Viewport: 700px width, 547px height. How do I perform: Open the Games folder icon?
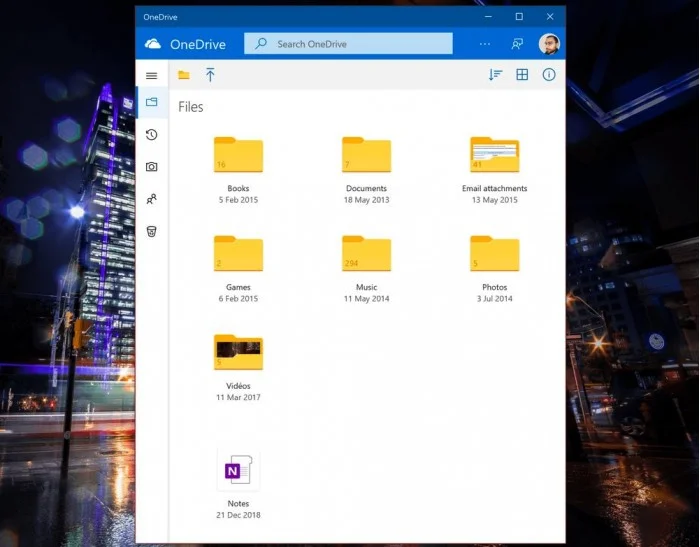coord(238,253)
